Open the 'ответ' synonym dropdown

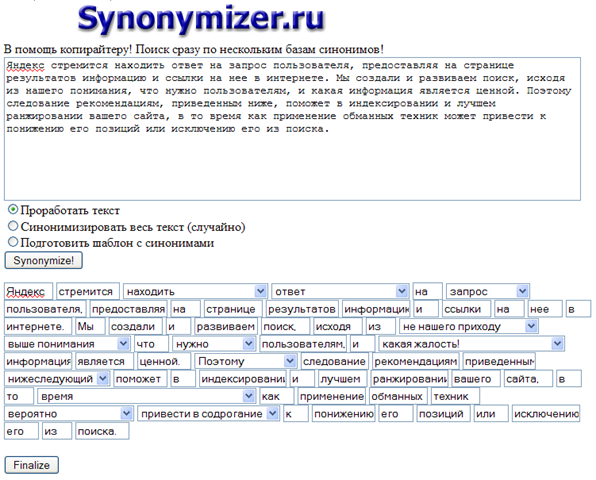(340, 291)
